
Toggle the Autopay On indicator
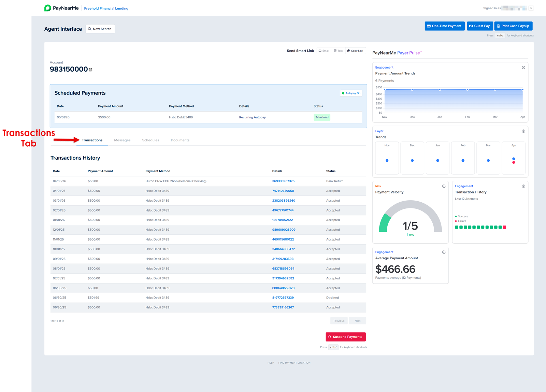351,93
